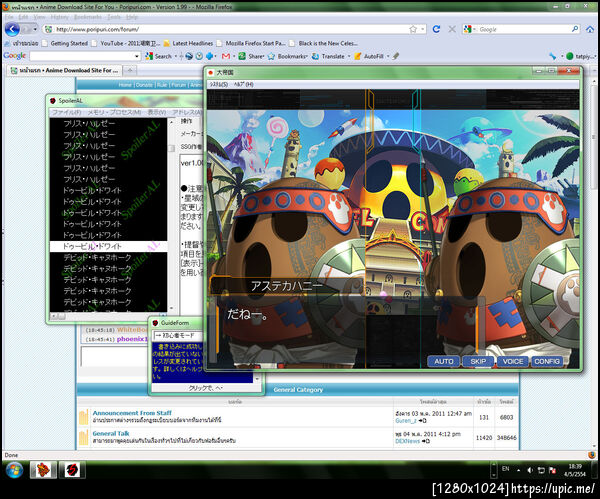This screenshot has height=499, width=600.
Task: Open Google toolbar wrench settings
Action: [x=553, y=56]
